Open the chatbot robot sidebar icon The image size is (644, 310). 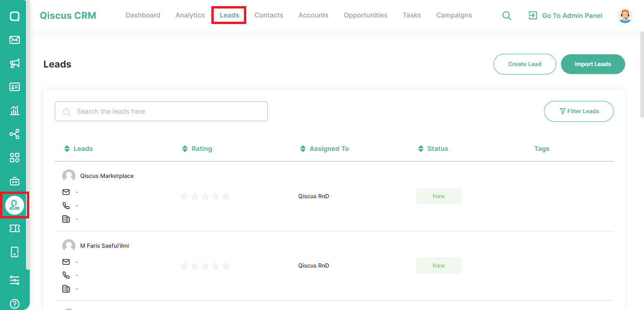coord(15,181)
